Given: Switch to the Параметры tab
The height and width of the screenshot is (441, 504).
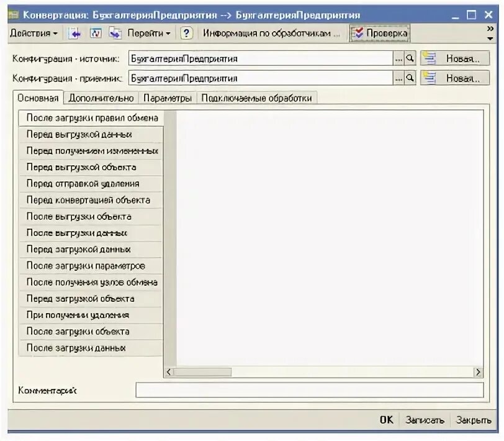Looking at the screenshot, I should point(168,98).
